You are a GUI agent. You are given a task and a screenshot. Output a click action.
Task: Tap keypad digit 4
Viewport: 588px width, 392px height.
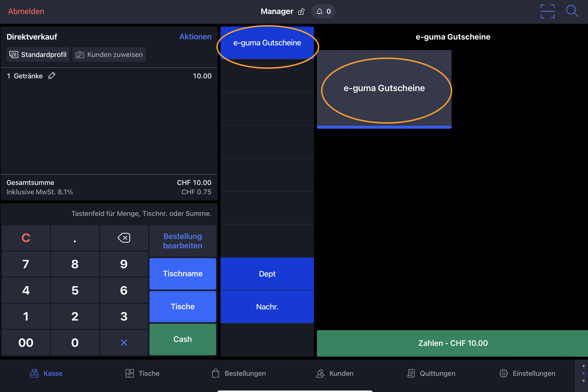26,290
